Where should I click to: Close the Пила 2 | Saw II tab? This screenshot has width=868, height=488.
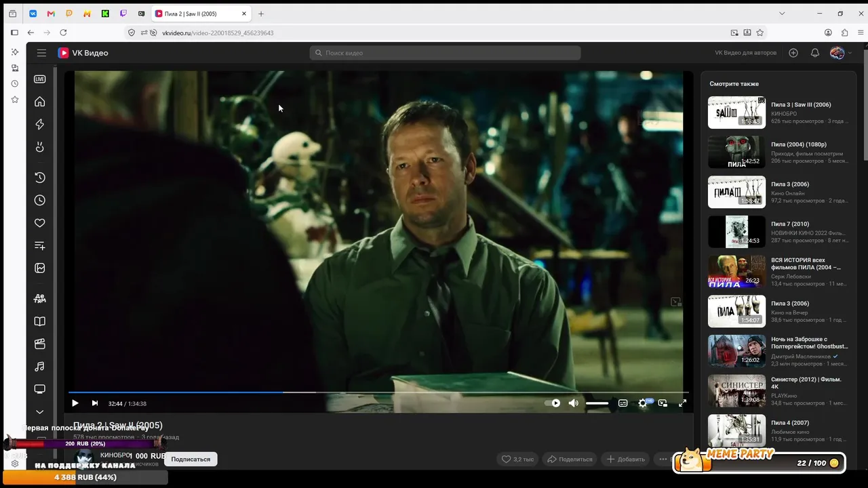[244, 14]
